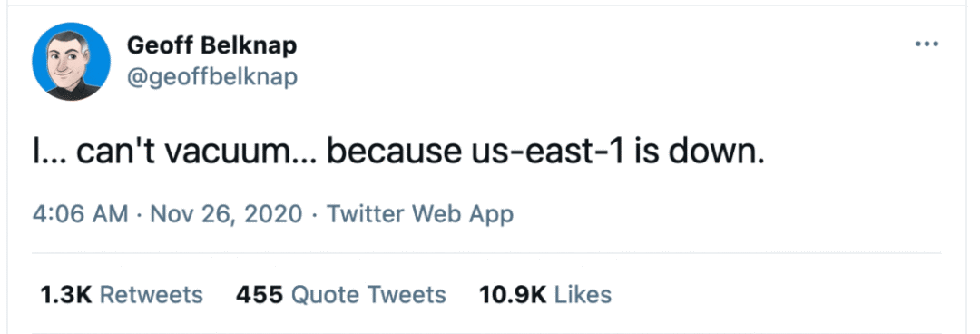Open the Twitter Web App source link

click(x=420, y=214)
